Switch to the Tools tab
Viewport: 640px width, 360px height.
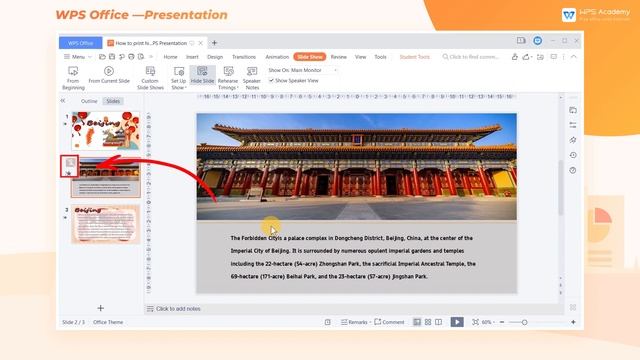click(x=380, y=57)
